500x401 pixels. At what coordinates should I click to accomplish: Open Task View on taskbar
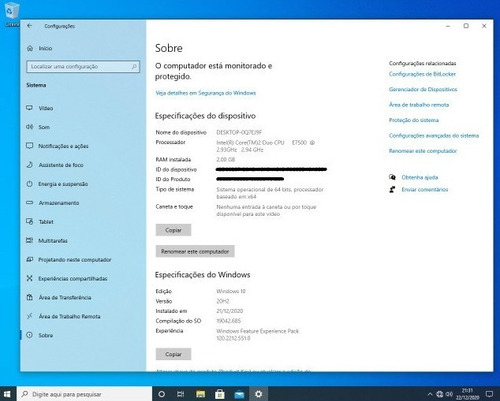[181, 394]
